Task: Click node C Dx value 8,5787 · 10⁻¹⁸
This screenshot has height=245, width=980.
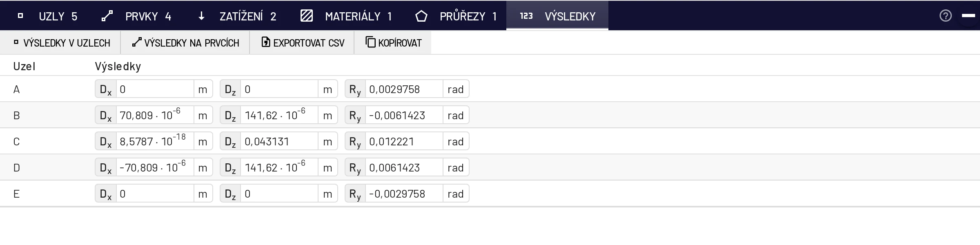Action: pyautogui.click(x=155, y=141)
